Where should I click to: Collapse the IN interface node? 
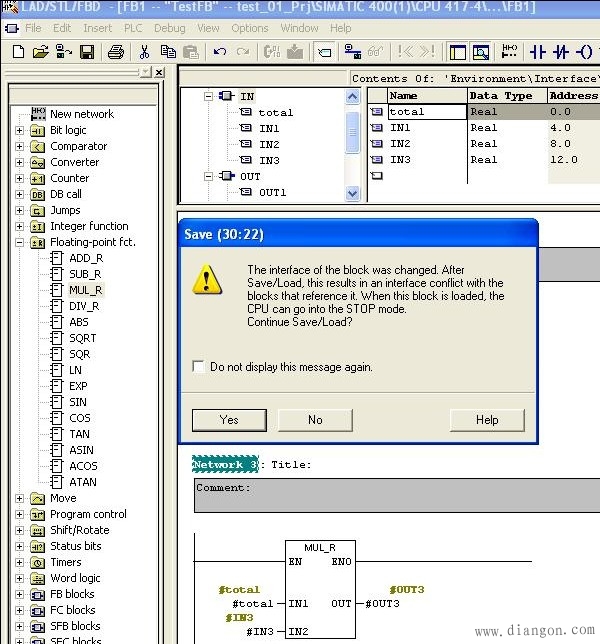(x=209, y=96)
